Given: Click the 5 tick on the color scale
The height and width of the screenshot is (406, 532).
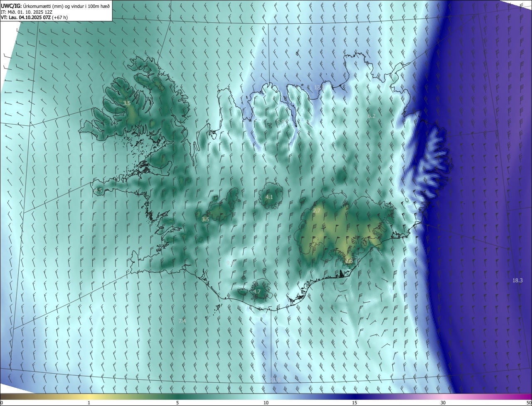Looking at the screenshot, I should click(x=177, y=403).
